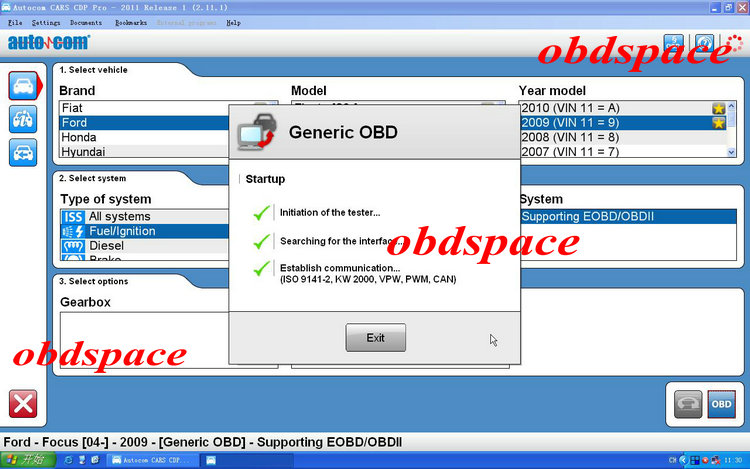Open the File menu
Screen dimensions: 750x469
15,22
